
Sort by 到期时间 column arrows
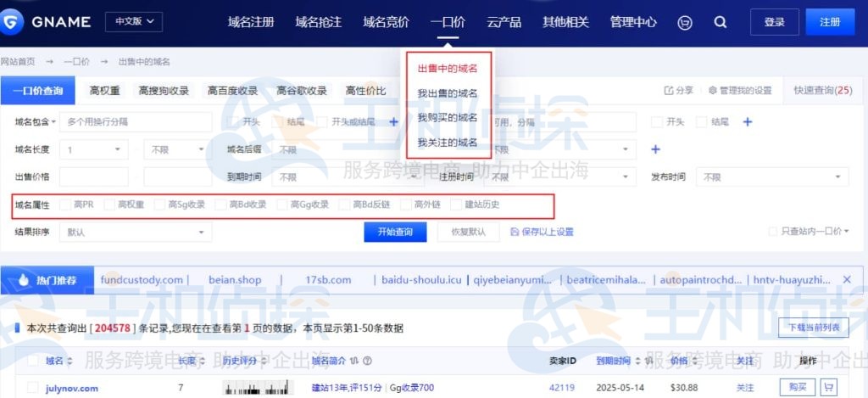(x=637, y=361)
